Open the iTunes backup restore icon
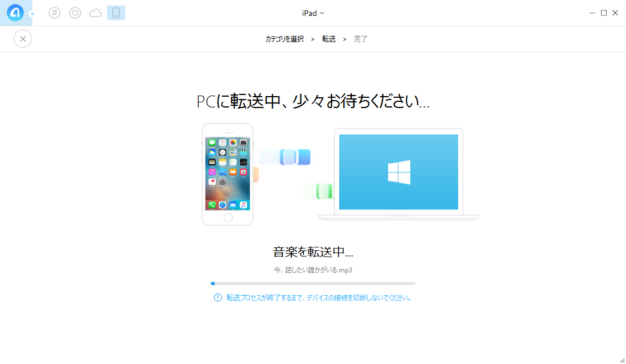The height and width of the screenshot is (364, 626). 75,13
